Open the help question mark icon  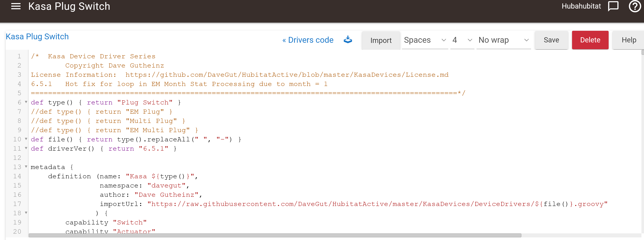click(635, 6)
